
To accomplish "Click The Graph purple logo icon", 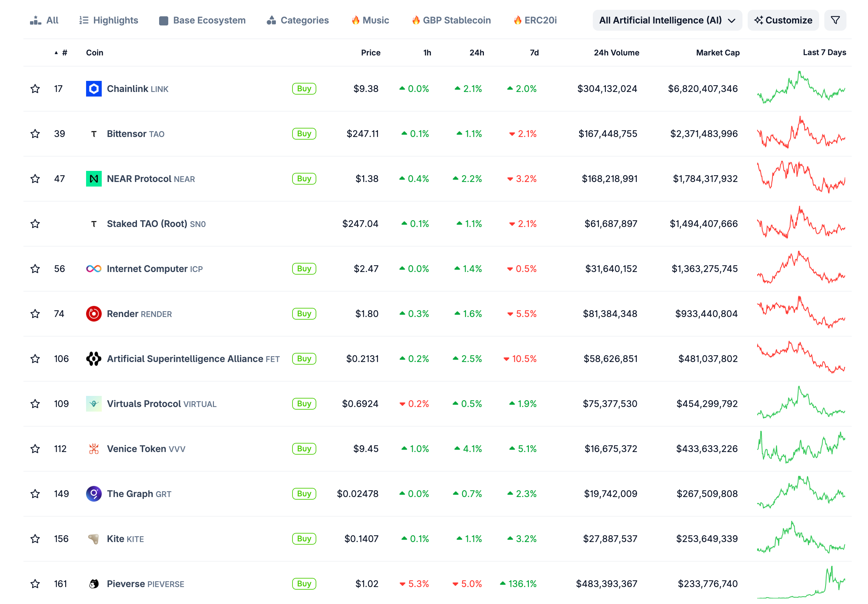I will coord(94,494).
